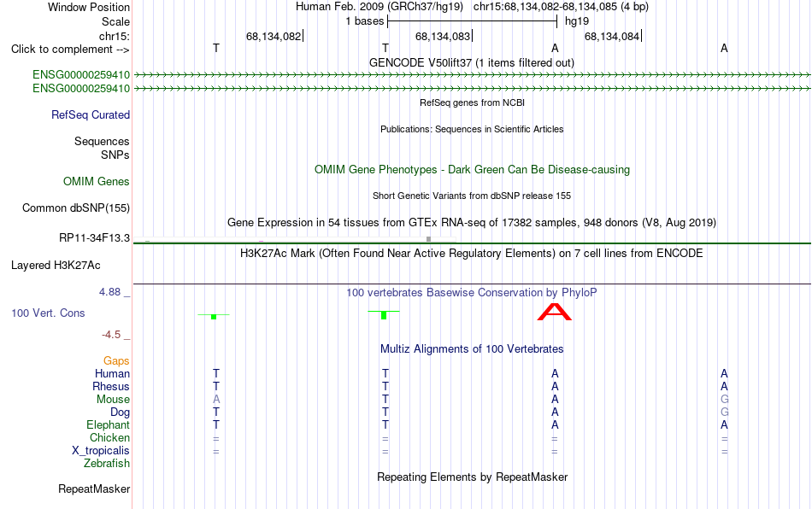Open '100 vertebrates Basewise Conservation by PhyloP' title
This screenshot has width=812, height=509.
(x=472, y=292)
